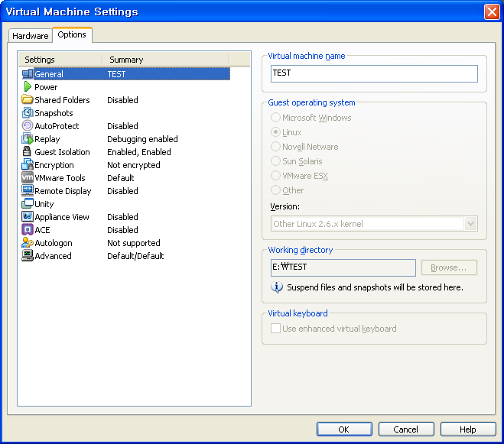
Task: Select the VMware Tools row
Action: click(125, 178)
